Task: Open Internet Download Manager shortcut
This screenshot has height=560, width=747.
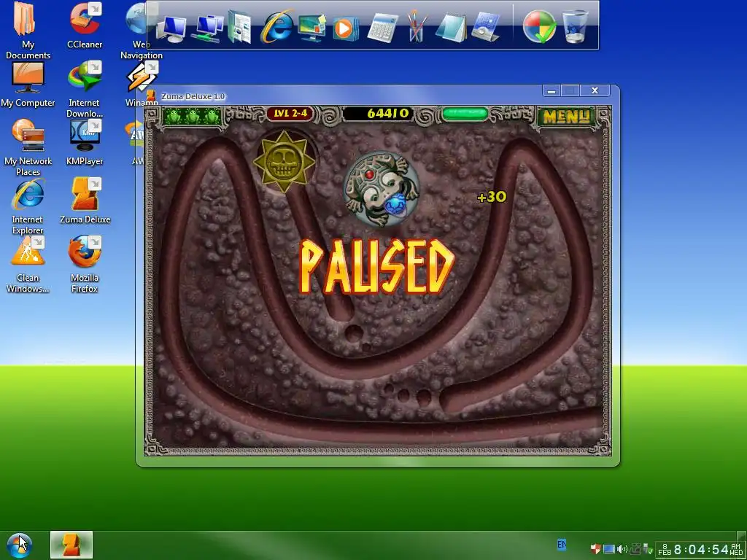Action: click(85, 90)
